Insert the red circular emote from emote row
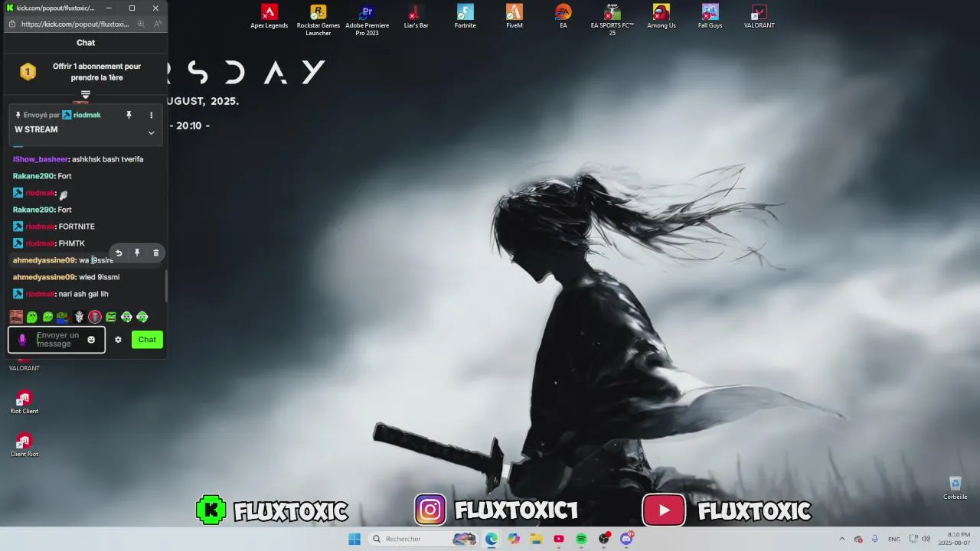The image size is (980, 551). (x=95, y=317)
